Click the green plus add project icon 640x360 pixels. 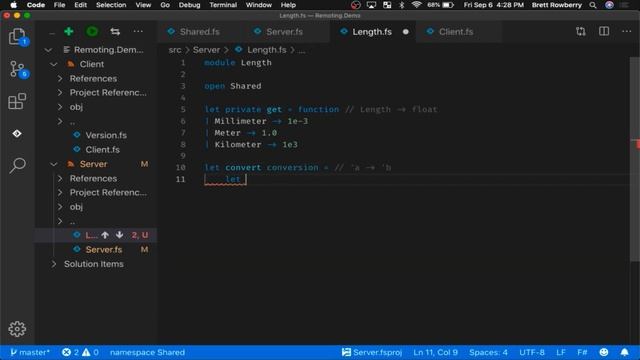[69, 31]
